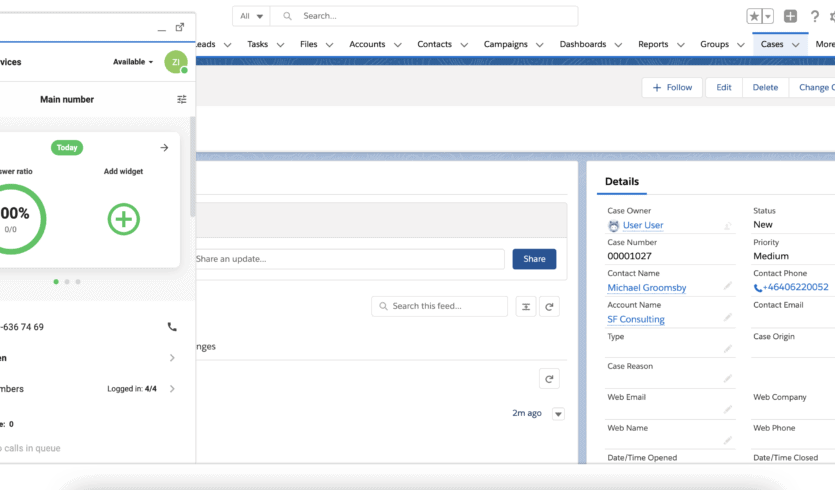Open the help question mark icon
The height and width of the screenshot is (490, 835).
[814, 16]
